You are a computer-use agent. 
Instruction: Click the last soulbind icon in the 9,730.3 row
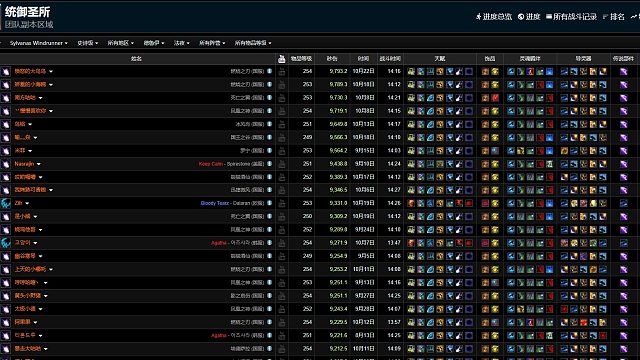pyautogui.click(x=549, y=98)
